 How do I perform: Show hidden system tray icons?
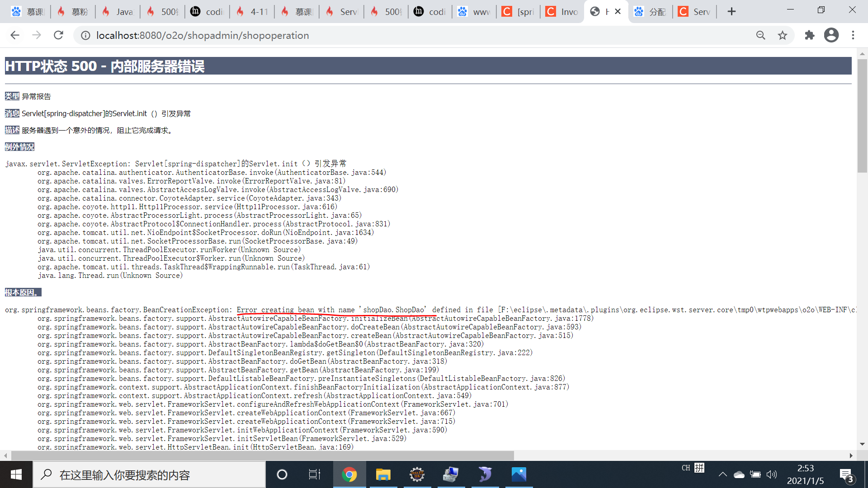[x=722, y=474]
